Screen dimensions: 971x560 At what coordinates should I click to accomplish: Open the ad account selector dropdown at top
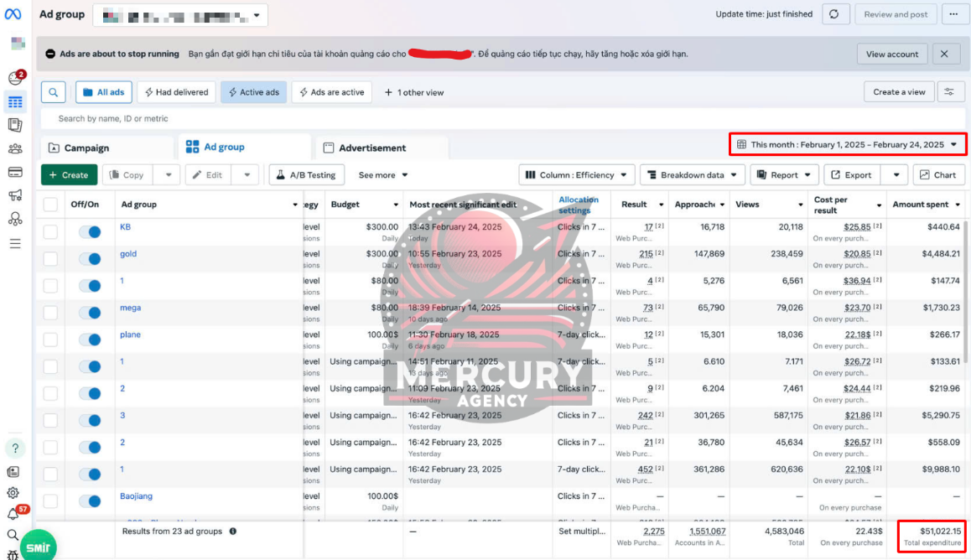(180, 15)
